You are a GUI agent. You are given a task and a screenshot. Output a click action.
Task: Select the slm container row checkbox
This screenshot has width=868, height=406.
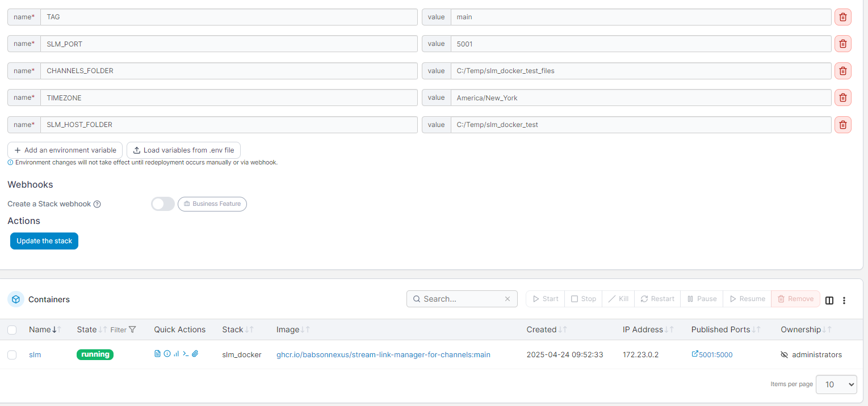pyautogui.click(x=12, y=355)
